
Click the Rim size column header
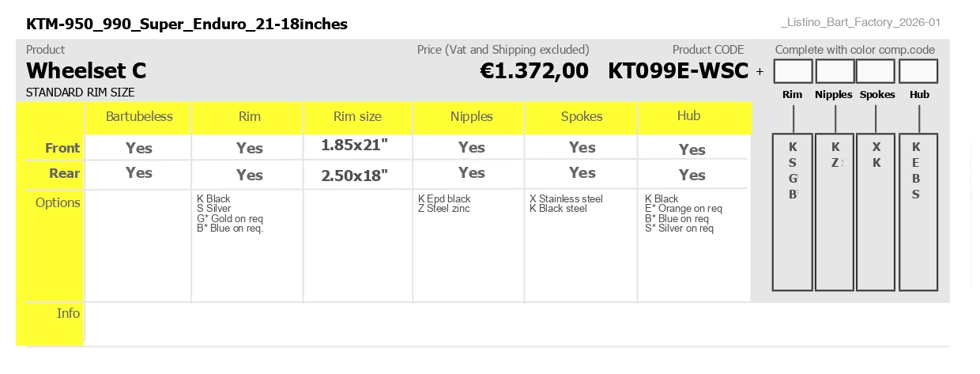coord(357,117)
